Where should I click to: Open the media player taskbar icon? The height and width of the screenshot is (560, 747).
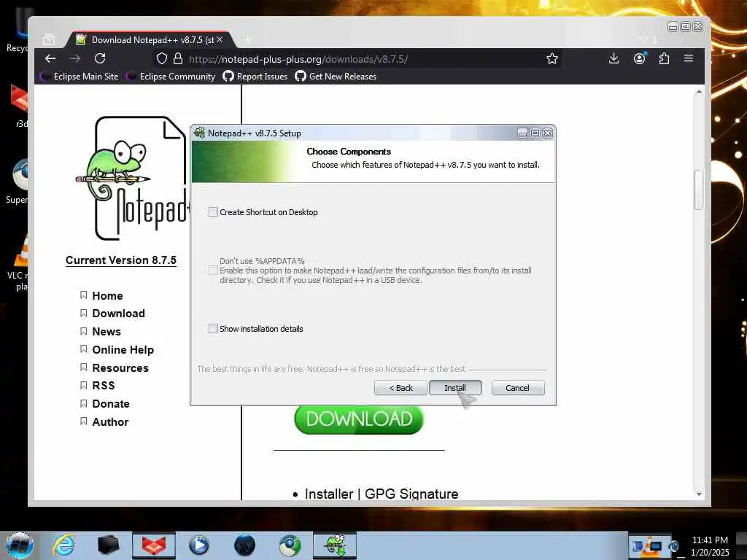198,545
